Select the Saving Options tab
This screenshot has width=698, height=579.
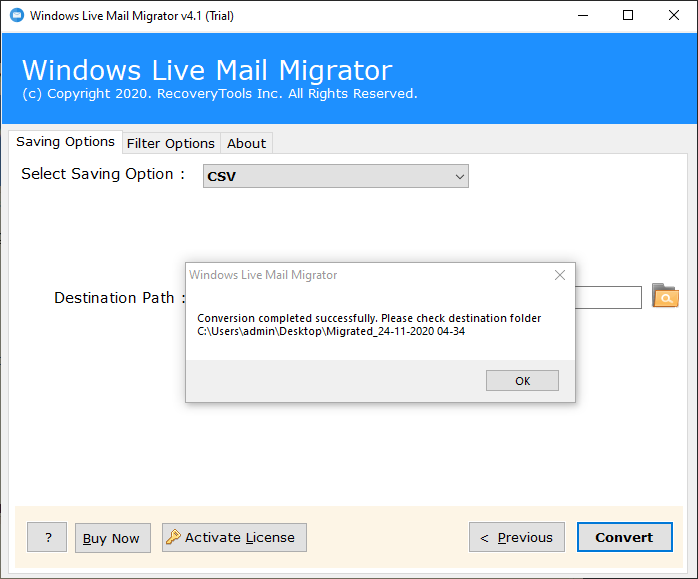click(65, 142)
